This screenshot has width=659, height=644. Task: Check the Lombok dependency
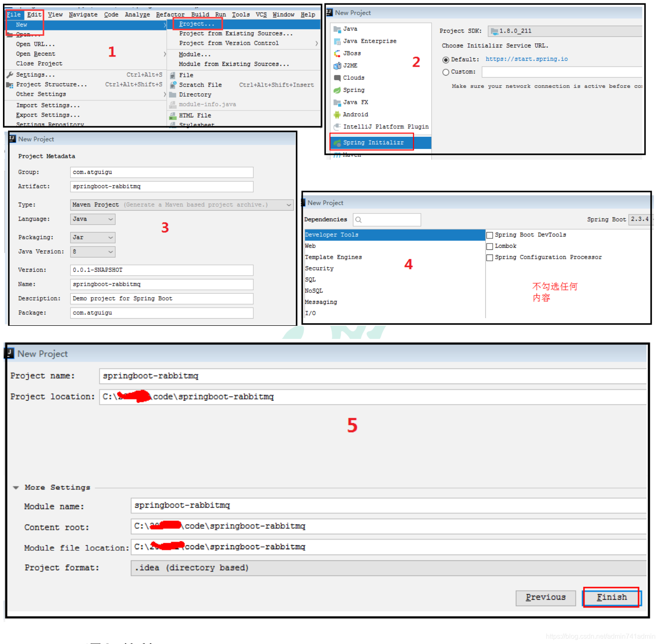click(x=490, y=246)
